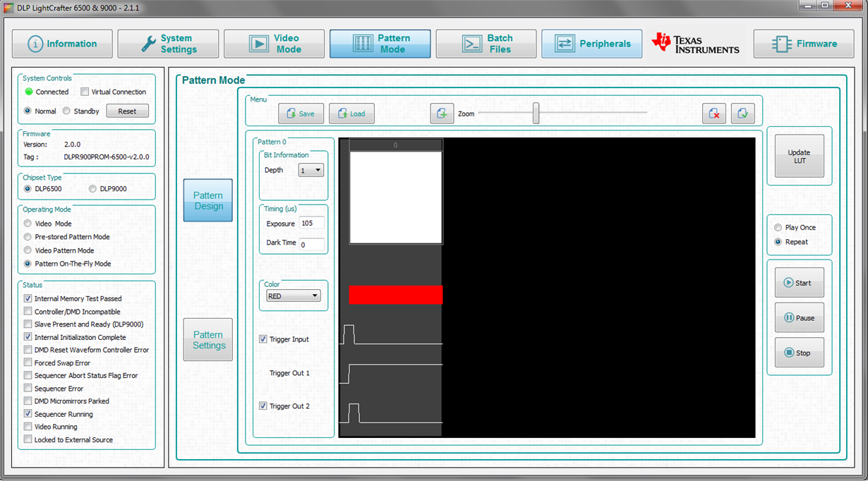The height and width of the screenshot is (481, 868).
Task: Click the Exposure time input field
Action: [312, 223]
